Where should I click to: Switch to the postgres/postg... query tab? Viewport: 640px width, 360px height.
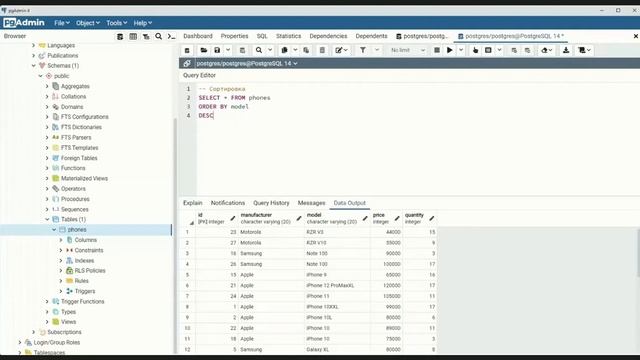click(x=422, y=36)
